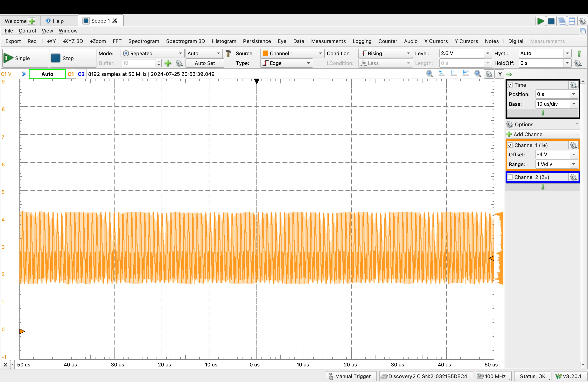The image size is (588, 382).
Task: Click the magnifier zoom icon above plot
Action: [x=429, y=74]
